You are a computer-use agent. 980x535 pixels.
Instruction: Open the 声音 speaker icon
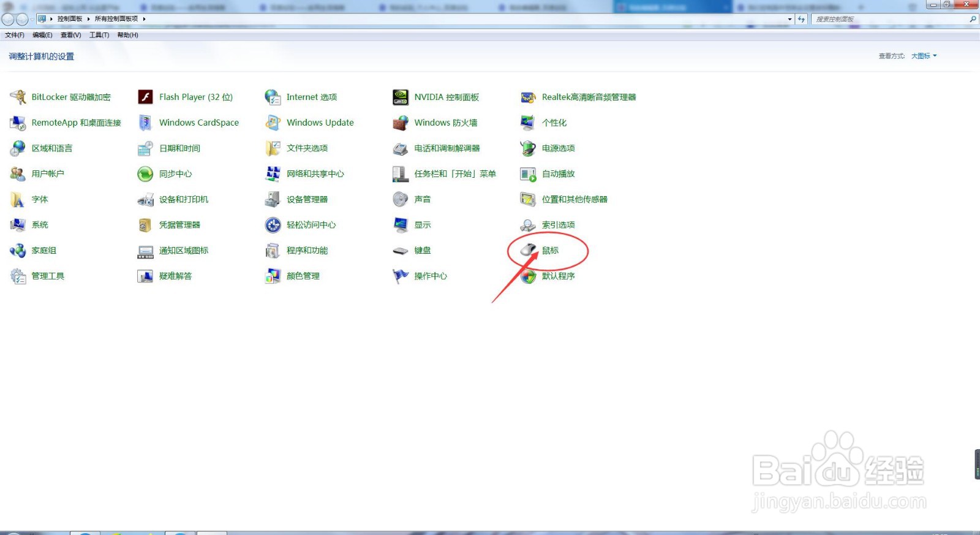pyautogui.click(x=401, y=200)
